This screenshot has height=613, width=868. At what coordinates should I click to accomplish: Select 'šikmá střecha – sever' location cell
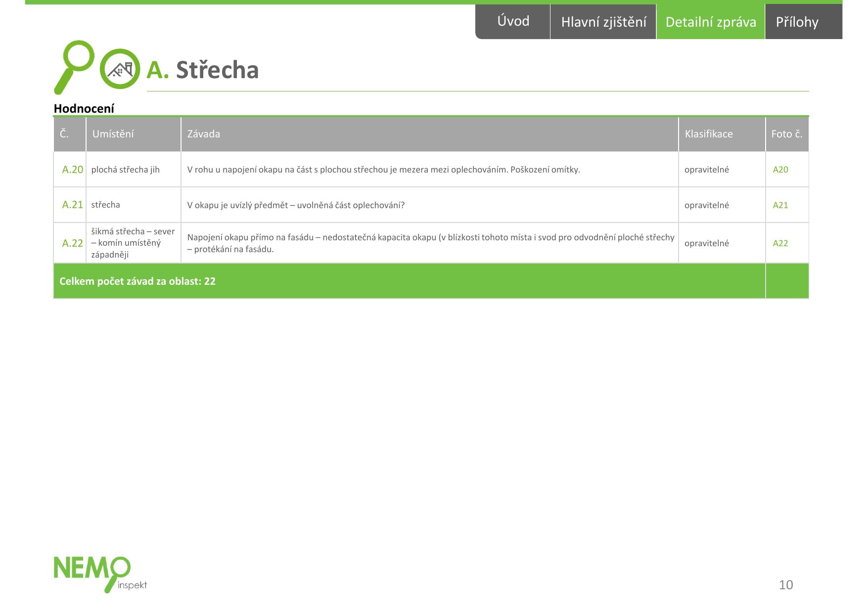[134, 243]
